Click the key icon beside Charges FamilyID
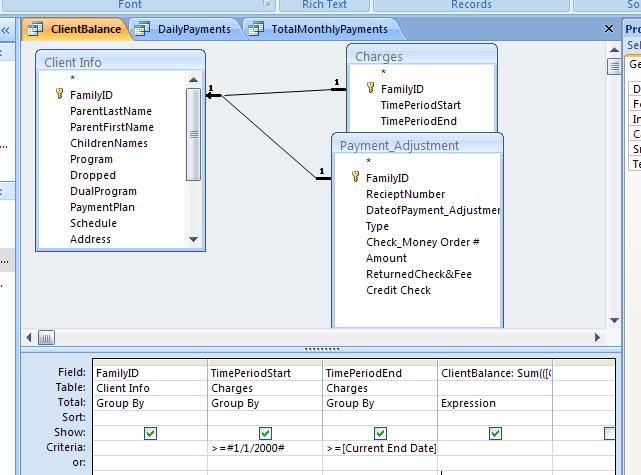 (370, 88)
